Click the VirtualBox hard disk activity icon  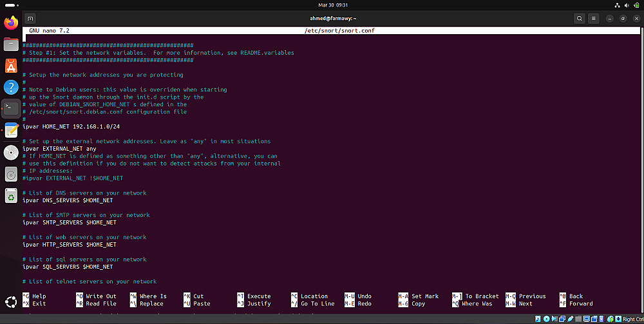(538, 319)
